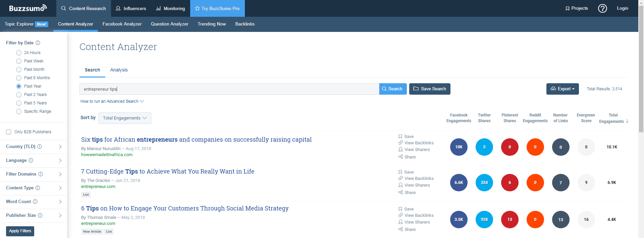Viewport: 644px width, 238px height.
Task: Click the info icon next to Country (TLD)
Action: click(40, 146)
